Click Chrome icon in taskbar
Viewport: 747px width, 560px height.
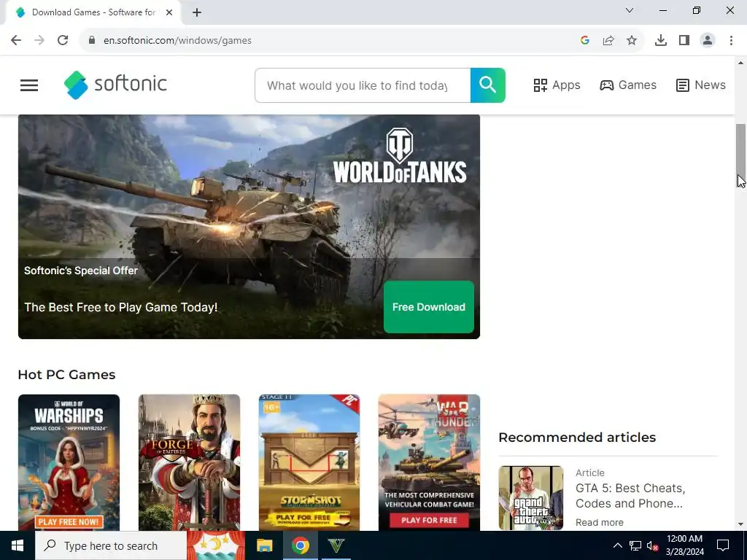click(300, 545)
